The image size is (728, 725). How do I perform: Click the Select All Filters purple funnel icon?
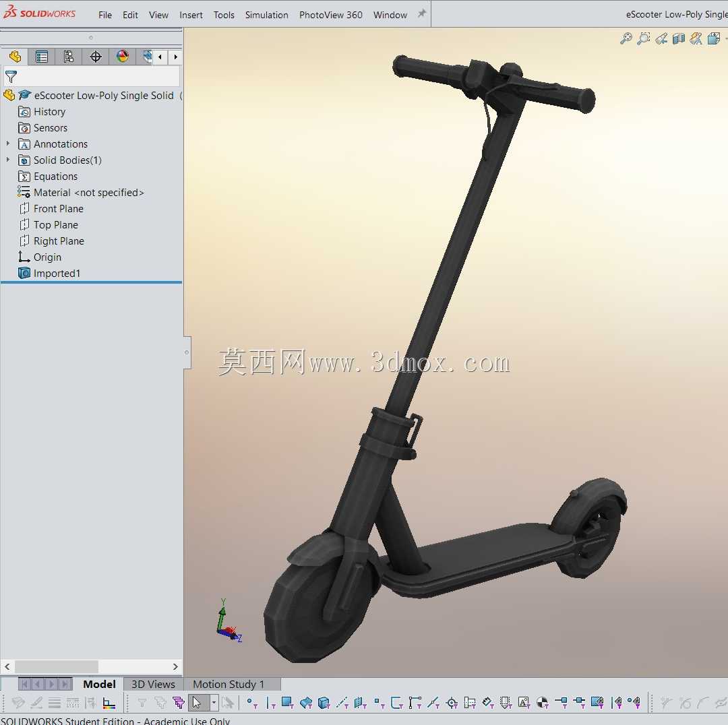point(178,703)
